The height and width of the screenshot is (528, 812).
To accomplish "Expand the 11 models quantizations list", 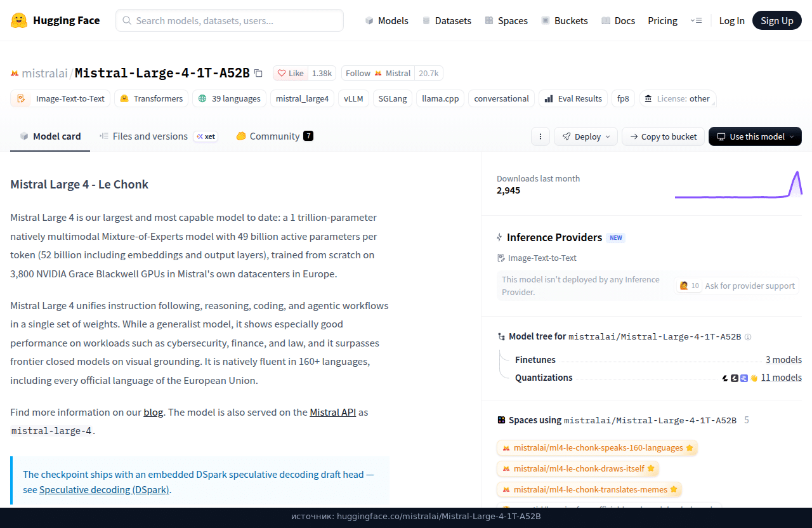I will coord(781,378).
